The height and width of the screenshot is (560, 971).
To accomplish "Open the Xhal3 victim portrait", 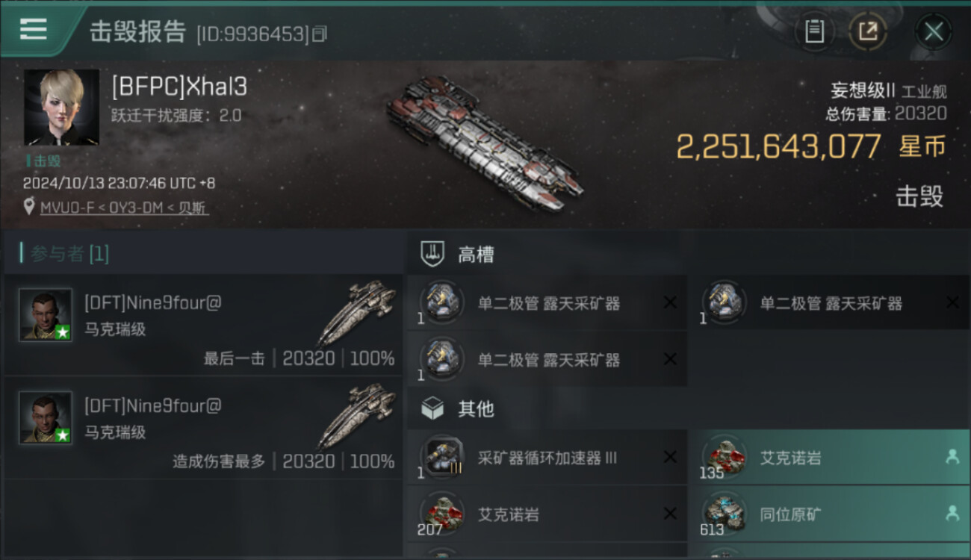I will point(61,108).
